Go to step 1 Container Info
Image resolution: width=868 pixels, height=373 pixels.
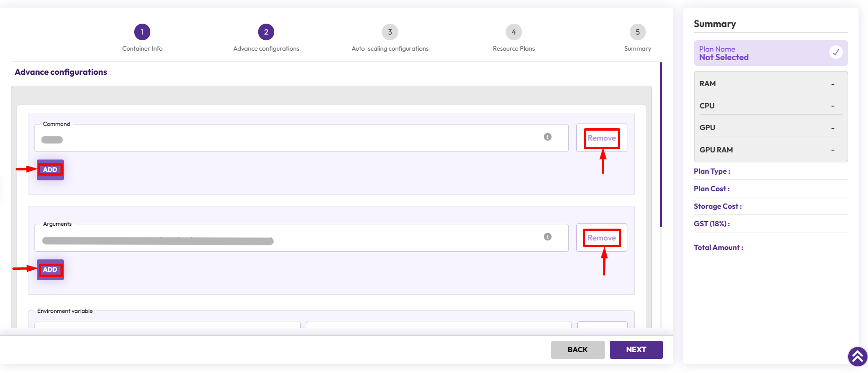pyautogui.click(x=142, y=32)
